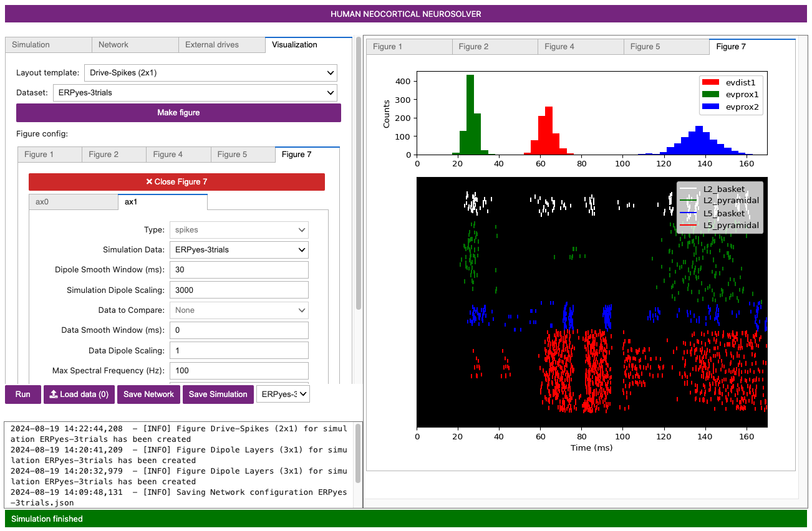Close Figure 7 with red button
Screen dimensions: 812x531
coord(176,182)
